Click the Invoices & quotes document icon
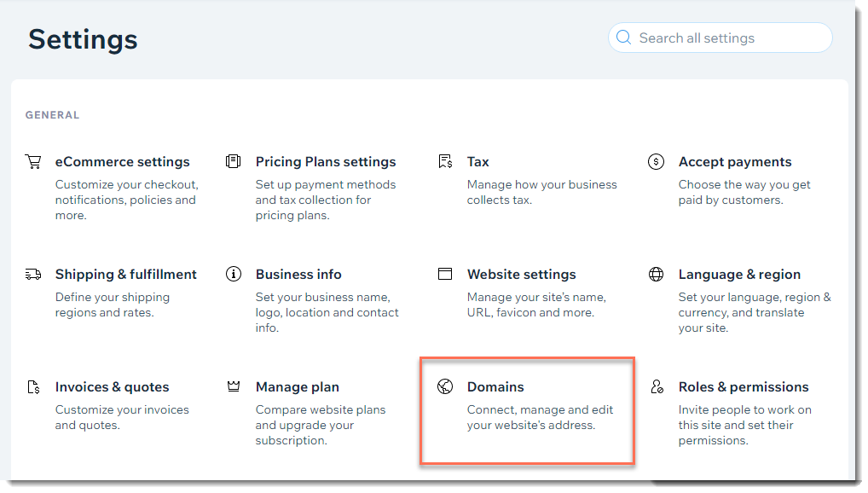 tap(33, 386)
